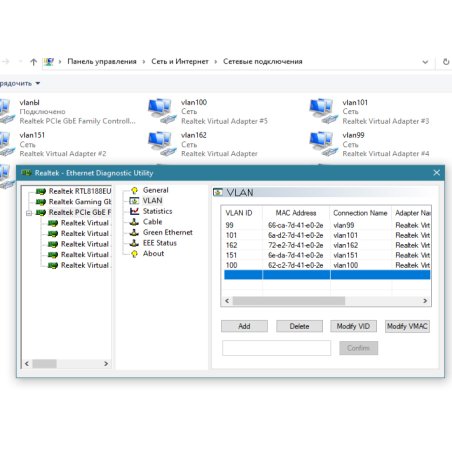
Task: Open the VLAN page icon
Action: [x=134, y=201]
